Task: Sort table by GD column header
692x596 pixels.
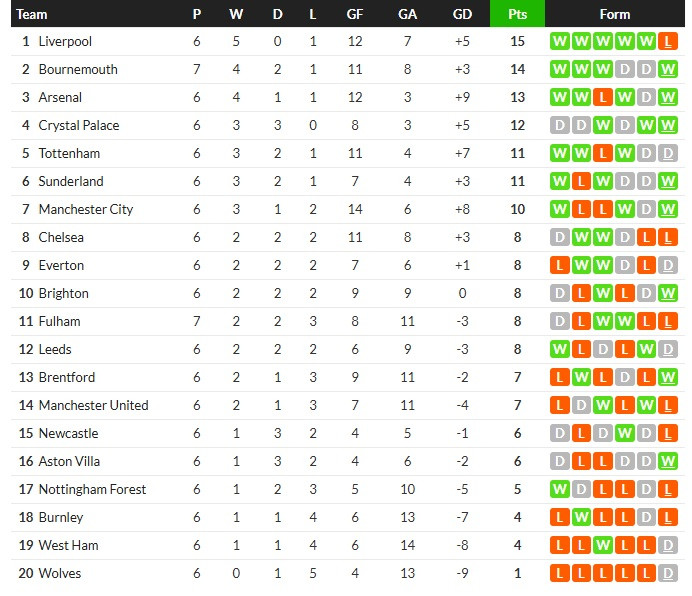Action: tap(462, 14)
